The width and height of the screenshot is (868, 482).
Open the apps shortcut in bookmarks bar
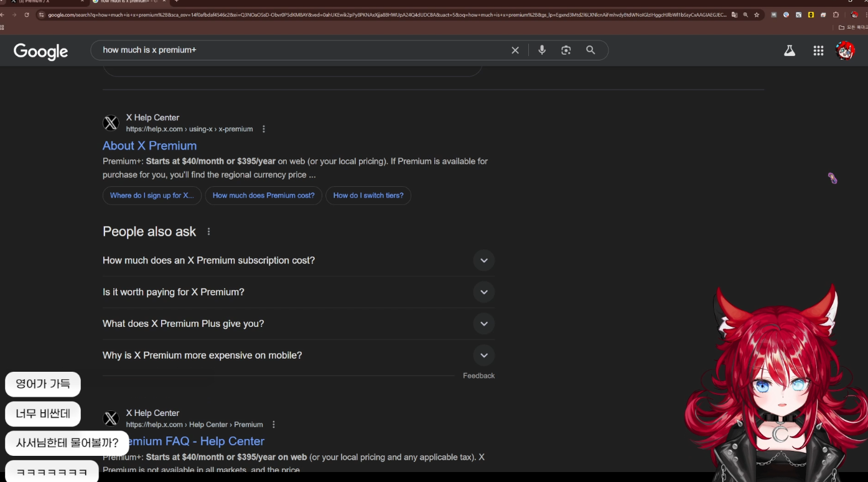pos(2,27)
